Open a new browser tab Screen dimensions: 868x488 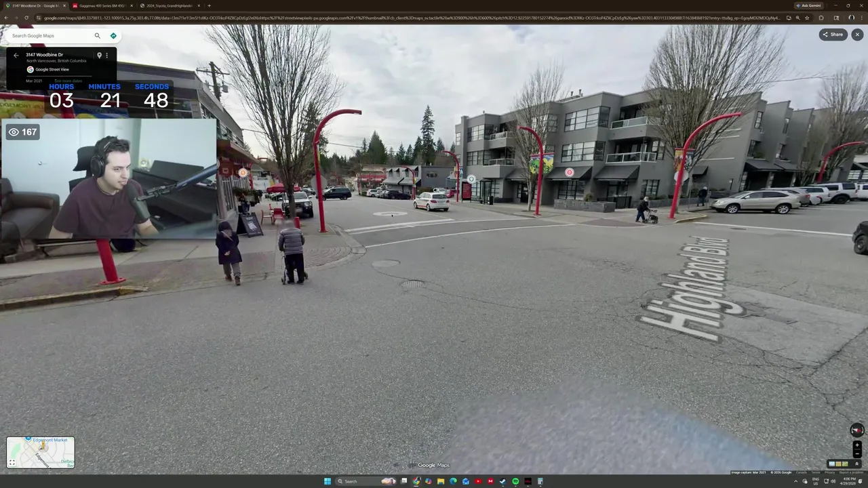click(209, 5)
